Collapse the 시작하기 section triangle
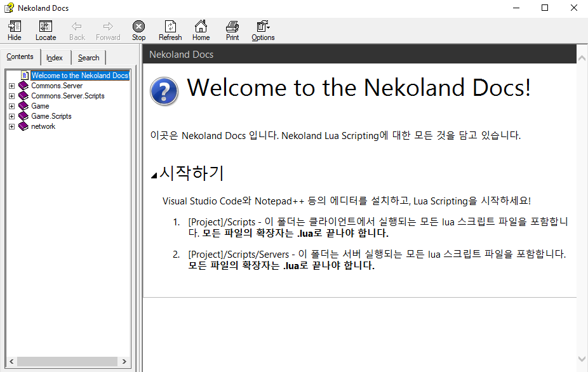 154,176
